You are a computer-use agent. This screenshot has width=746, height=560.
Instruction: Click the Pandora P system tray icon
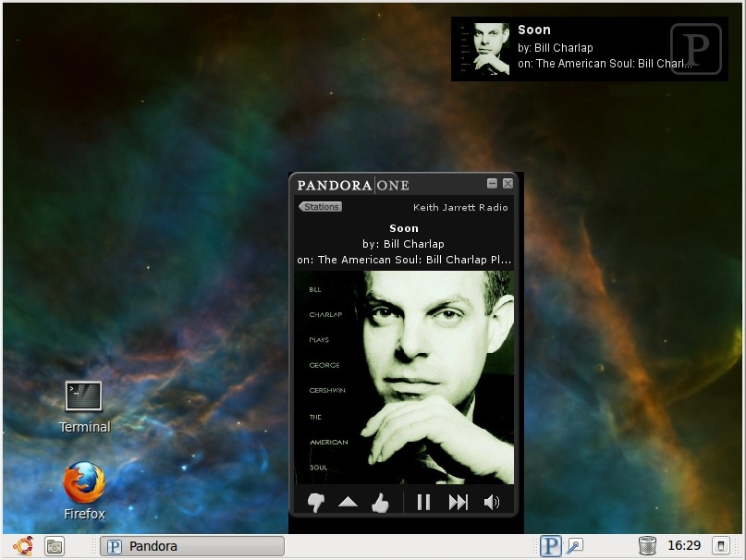tap(550, 546)
